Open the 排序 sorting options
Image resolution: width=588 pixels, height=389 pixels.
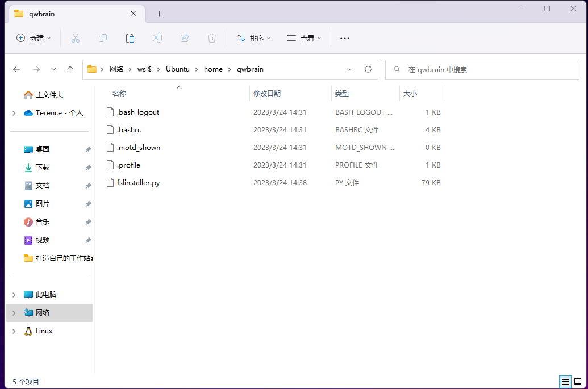(x=253, y=38)
